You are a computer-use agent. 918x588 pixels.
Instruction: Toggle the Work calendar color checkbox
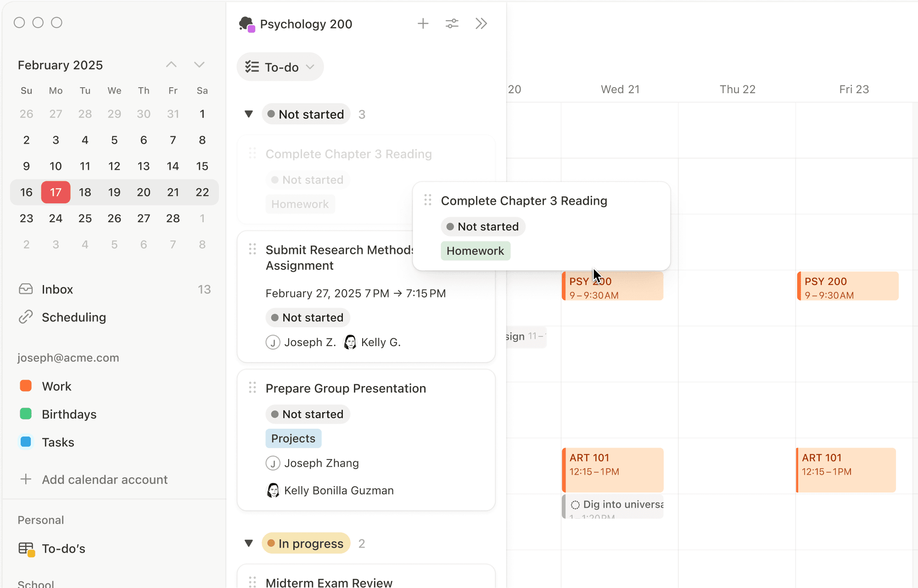(x=26, y=386)
